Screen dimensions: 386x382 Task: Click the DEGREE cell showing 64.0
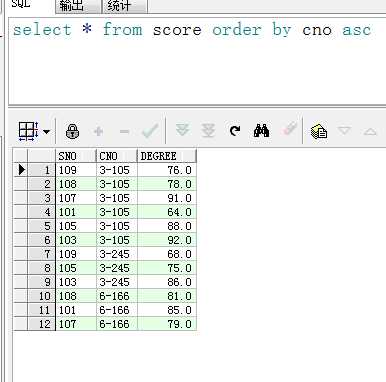167,212
